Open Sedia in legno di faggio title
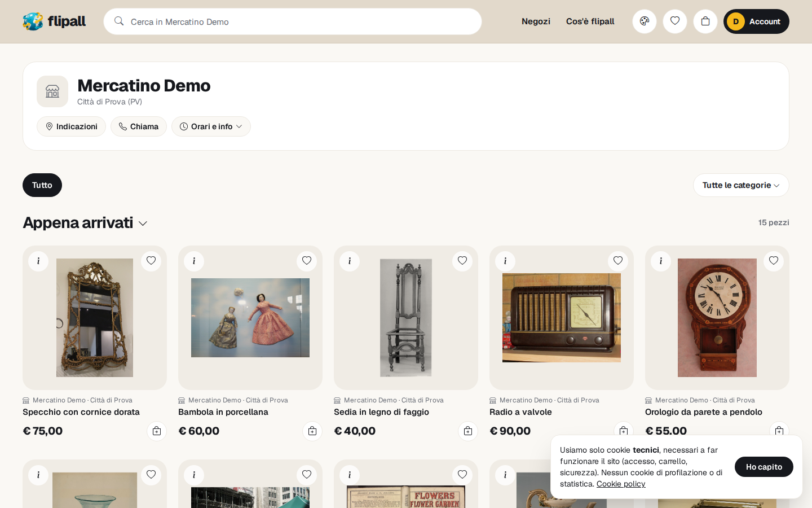Viewport: 812px width, 508px height. [381, 412]
